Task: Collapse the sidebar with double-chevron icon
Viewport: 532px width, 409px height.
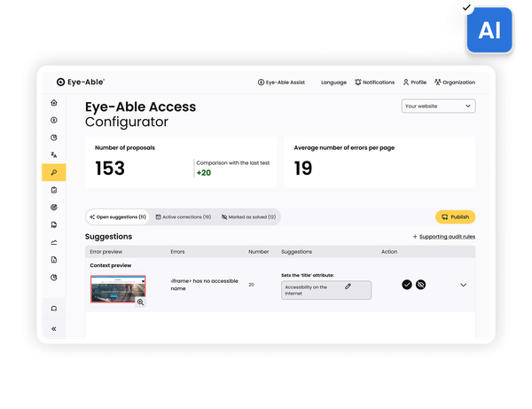Action: [x=54, y=328]
